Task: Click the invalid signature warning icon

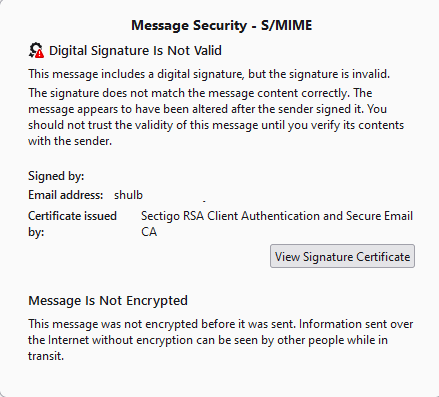Action: click(36, 51)
